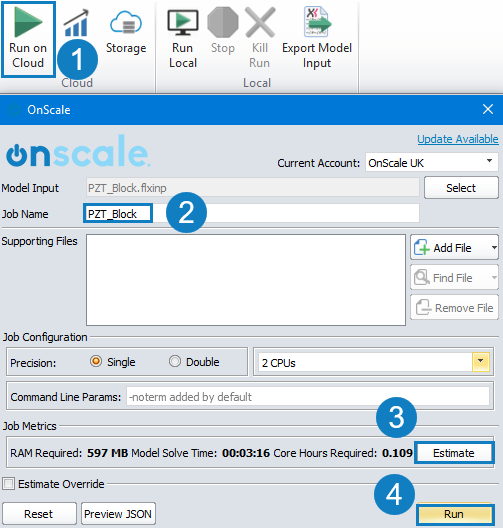Open the Update Available link

(x=458, y=139)
